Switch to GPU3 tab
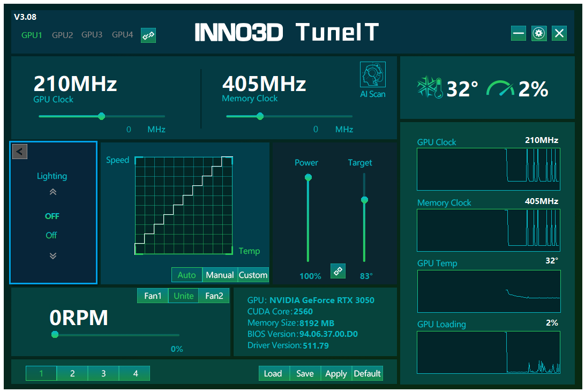This screenshot has width=585, height=392. (92, 35)
